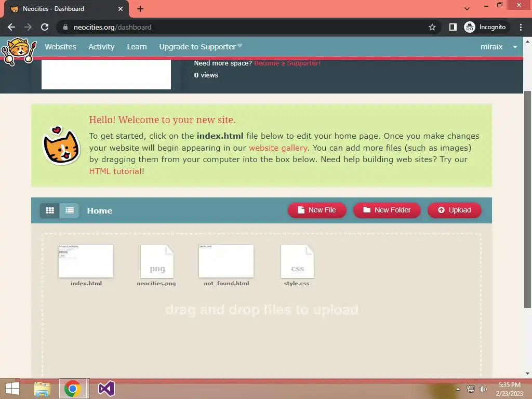Close the Neocities Dashboard tab
Screen dimensions: 532x399
click(121, 9)
